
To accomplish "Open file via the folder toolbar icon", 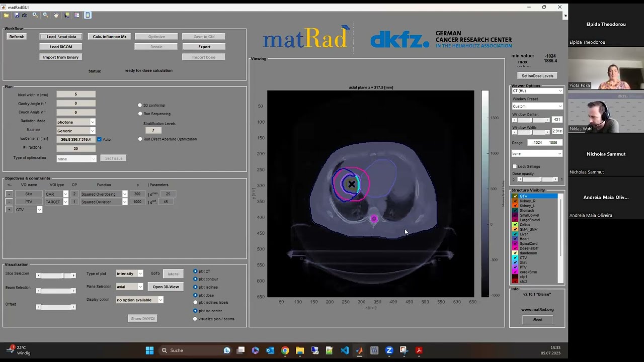I will point(7,15).
